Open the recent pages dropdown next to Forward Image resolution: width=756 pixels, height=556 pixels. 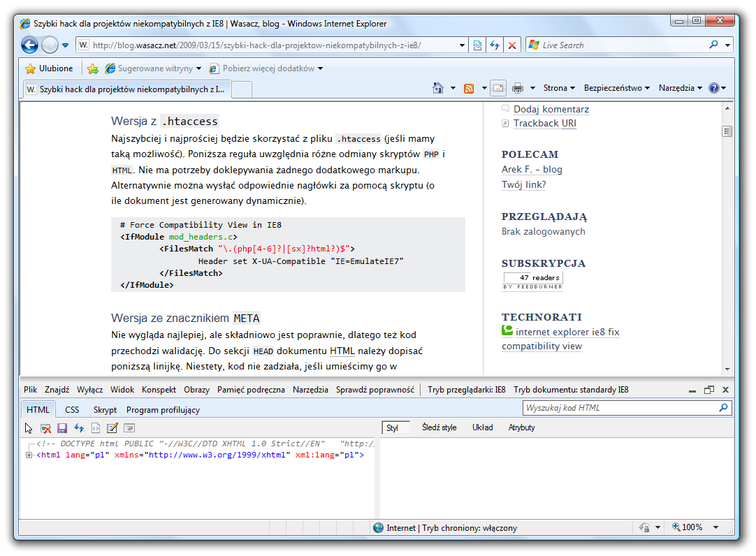(x=66, y=45)
